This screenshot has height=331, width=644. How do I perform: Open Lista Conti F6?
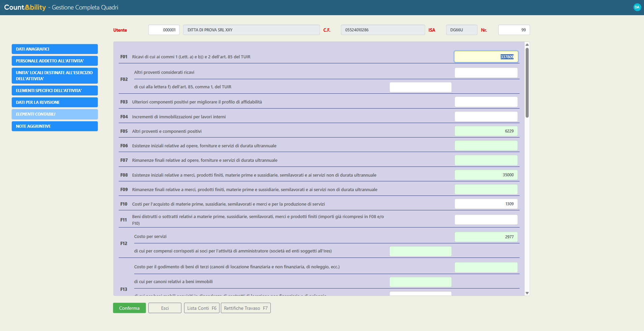pos(202,308)
